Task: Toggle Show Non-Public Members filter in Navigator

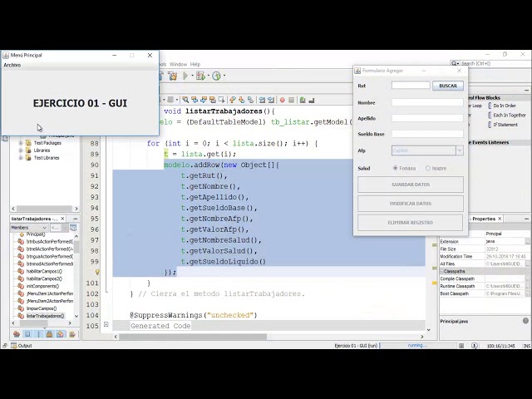Action: (50, 334)
